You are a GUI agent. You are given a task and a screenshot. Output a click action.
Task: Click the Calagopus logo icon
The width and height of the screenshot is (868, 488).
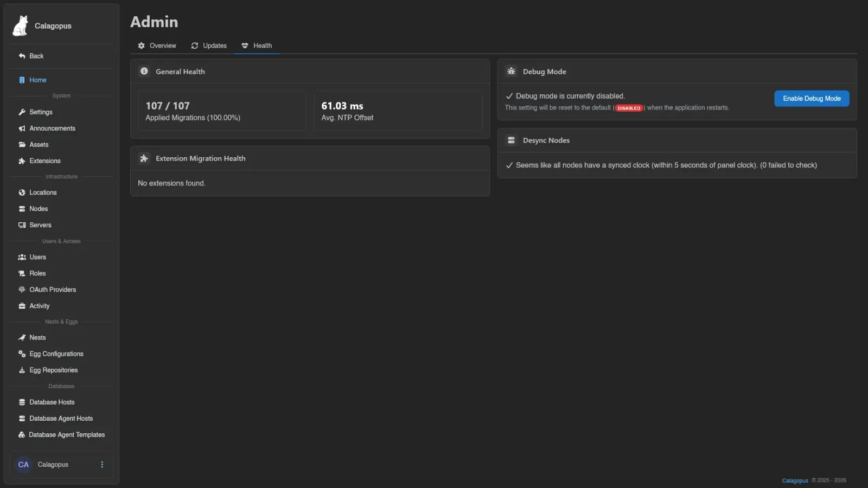pyautogui.click(x=21, y=25)
